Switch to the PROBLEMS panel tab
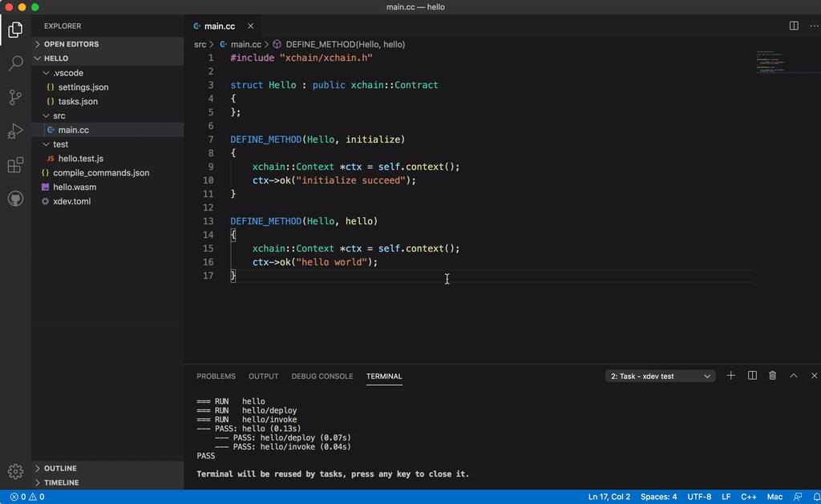 pyautogui.click(x=216, y=377)
